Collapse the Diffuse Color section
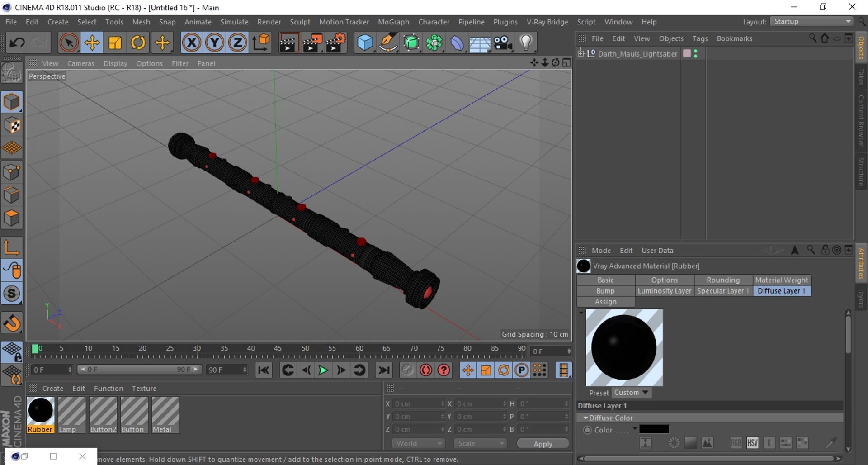Screen dimensions: 868x465 586,418
